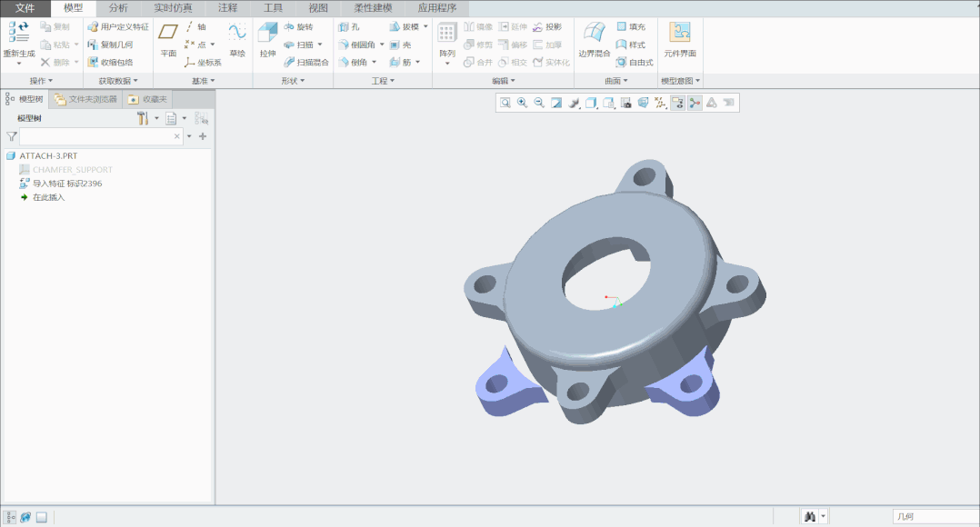Click the repaint icon in graphics toolbar
This screenshot has height=527, width=980.
click(x=556, y=103)
